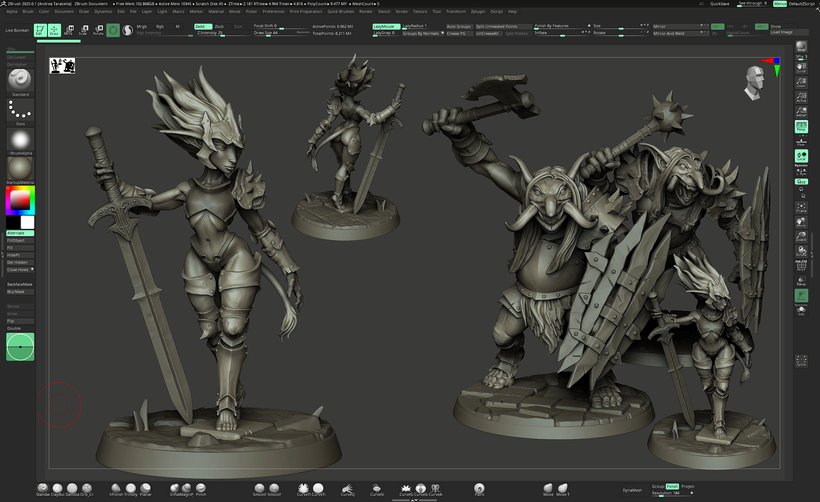Select the Draw mode icon
The width and height of the screenshot is (820, 502).
tap(54, 30)
